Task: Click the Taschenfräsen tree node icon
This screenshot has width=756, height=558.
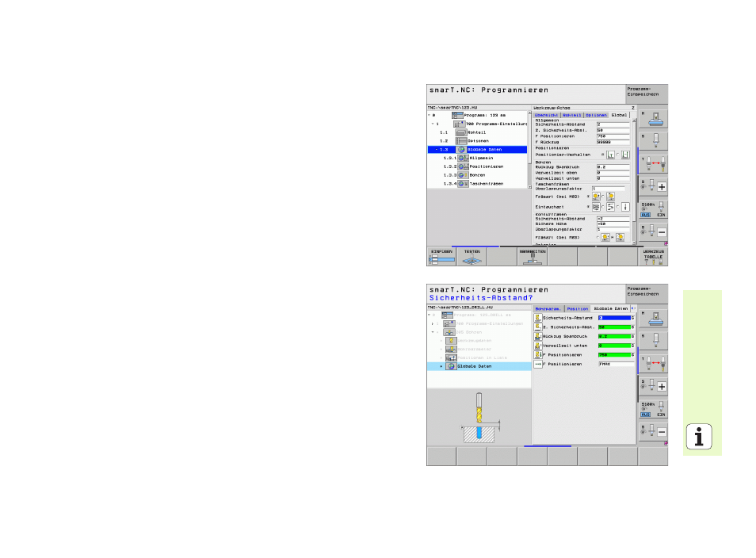Action: (463, 184)
